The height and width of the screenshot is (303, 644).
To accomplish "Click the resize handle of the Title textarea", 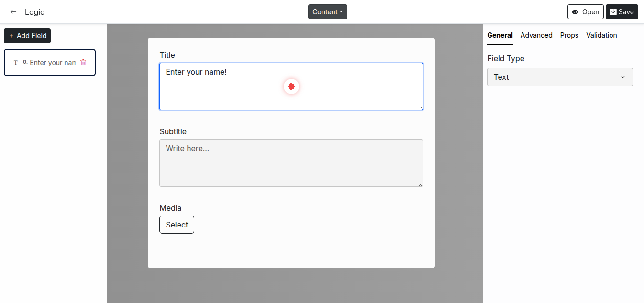I will tap(421, 108).
